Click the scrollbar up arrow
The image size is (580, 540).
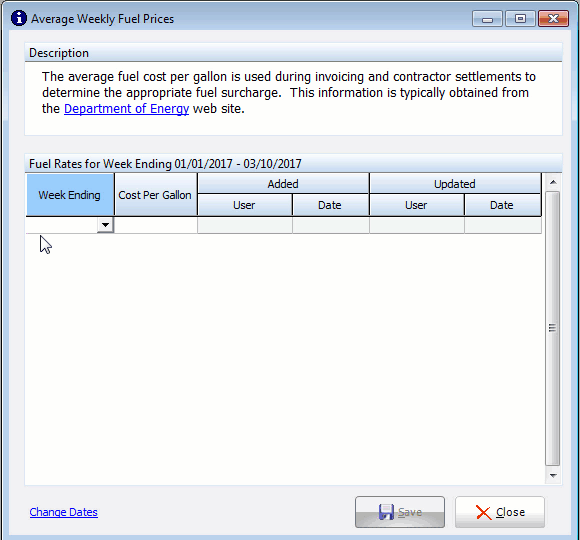click(553, 182)
